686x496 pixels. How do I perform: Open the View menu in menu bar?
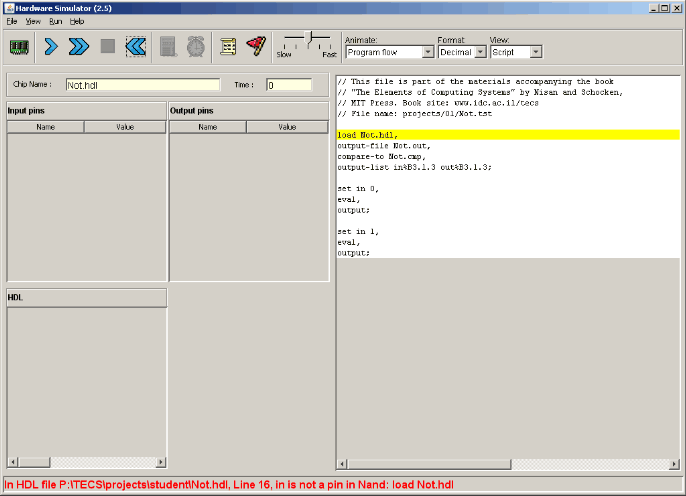[33, 21]
